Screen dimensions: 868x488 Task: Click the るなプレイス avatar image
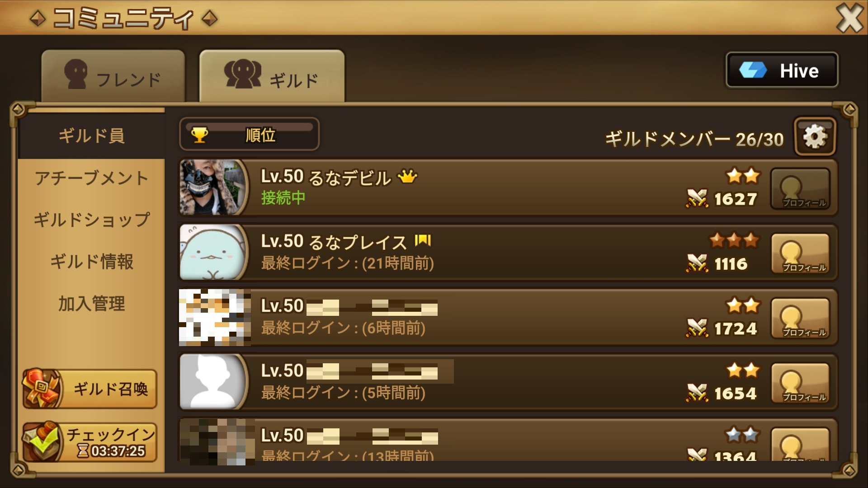click(x=213, y=252)
